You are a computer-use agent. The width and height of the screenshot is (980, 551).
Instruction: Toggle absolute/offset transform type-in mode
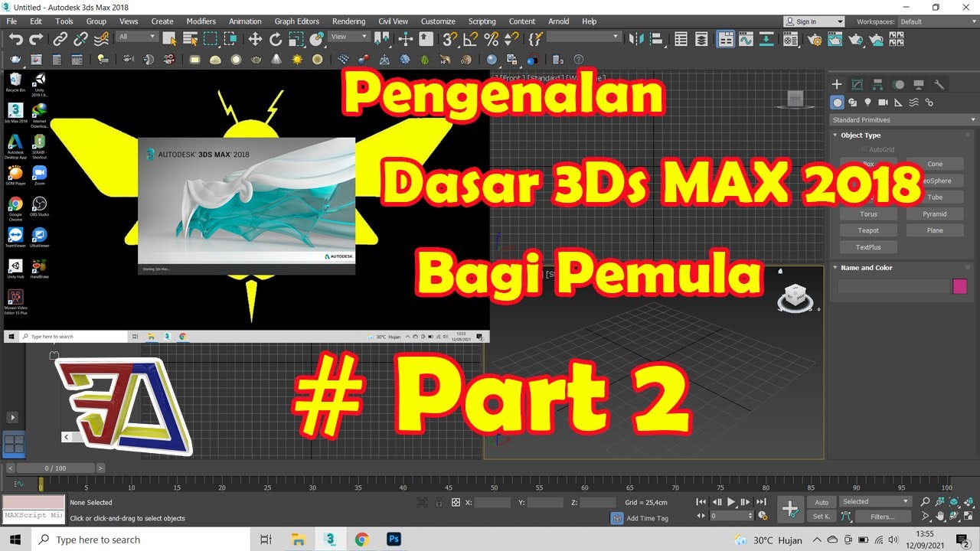click(x=456, y=503)
